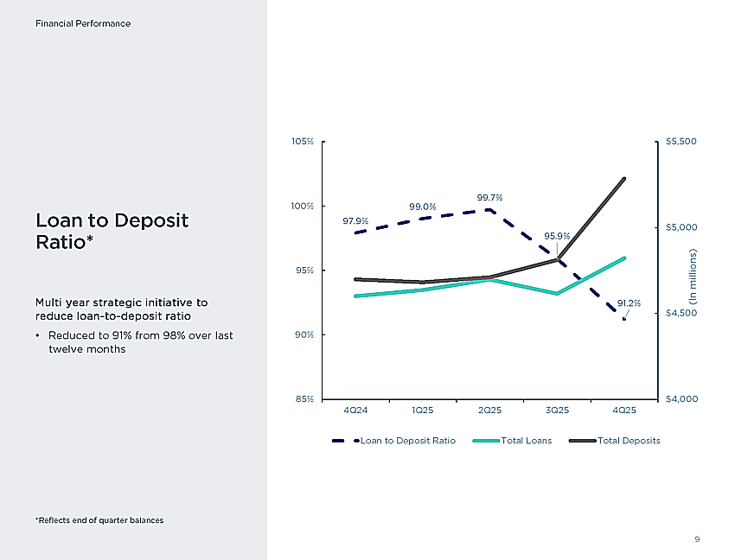Click the 4Q24 x-axis label
The height and width of the screenshot is (560, 735).
coord(355,410)
